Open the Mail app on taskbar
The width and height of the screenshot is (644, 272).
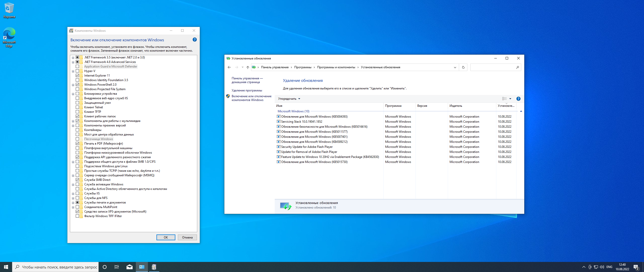click(x=130, y=267)
